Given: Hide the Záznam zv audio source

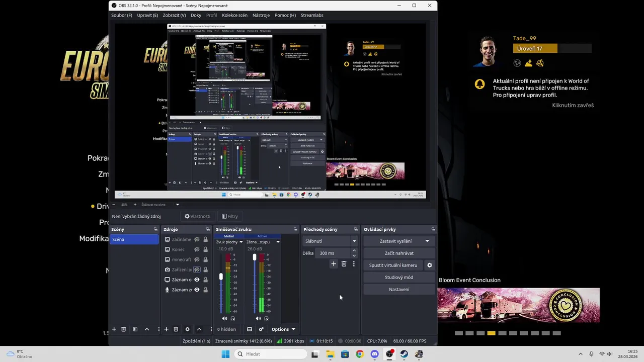Looking at the screenshot, I should click(197, 290).
